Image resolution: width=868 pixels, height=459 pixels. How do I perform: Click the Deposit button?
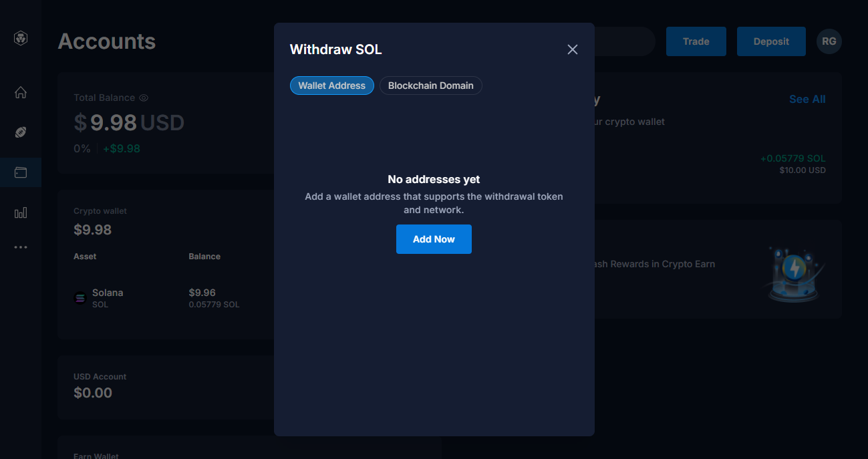click(x=771, y=41)
